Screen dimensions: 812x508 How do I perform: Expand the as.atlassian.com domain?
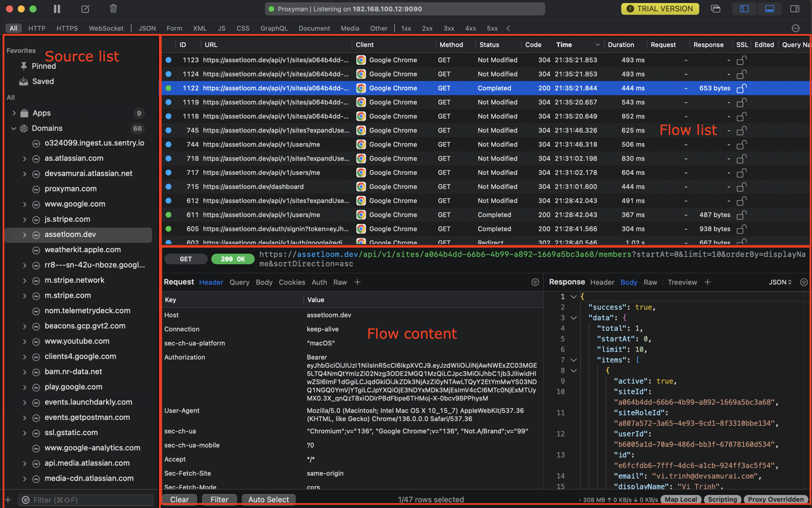25,158
